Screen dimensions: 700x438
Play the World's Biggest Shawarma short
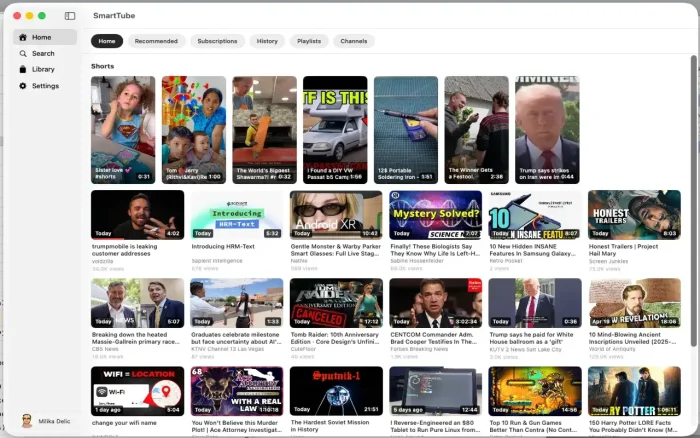tap(264, 130)
